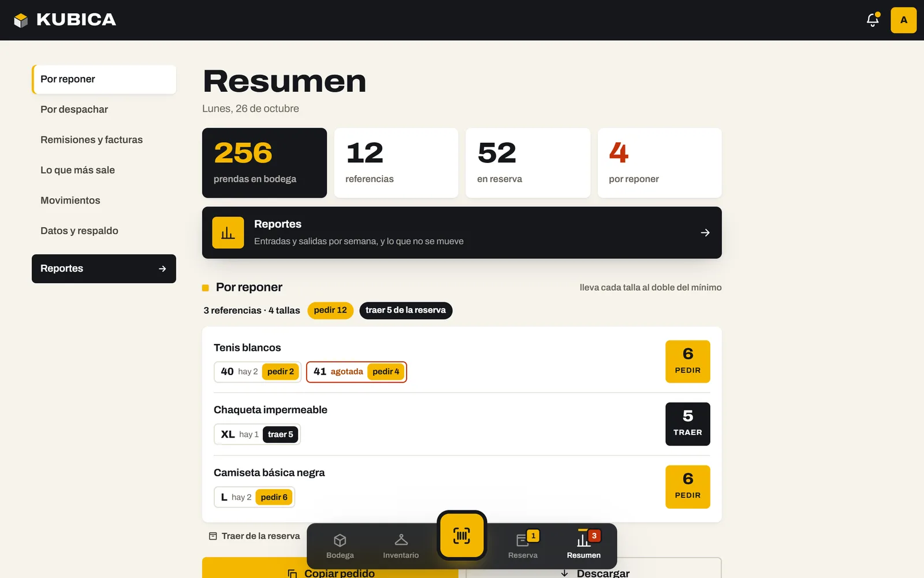Open the Movimientos section
The width and height of the screenshot is (924, 578).
pos(104,201)
